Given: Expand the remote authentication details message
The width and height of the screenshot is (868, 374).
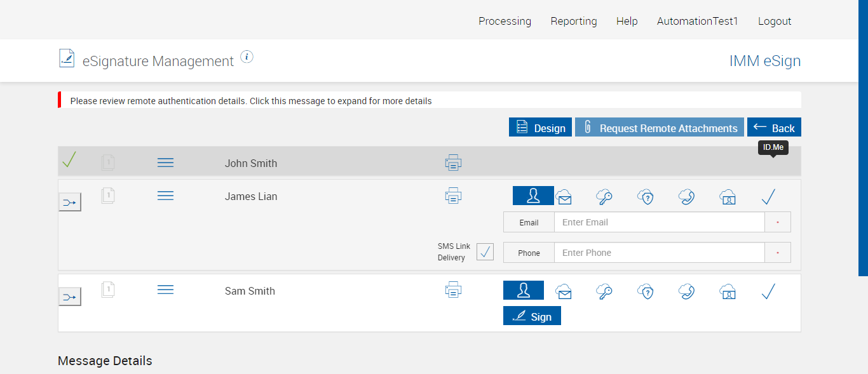Looking at the screenshot, I should (x=251, y=101).
